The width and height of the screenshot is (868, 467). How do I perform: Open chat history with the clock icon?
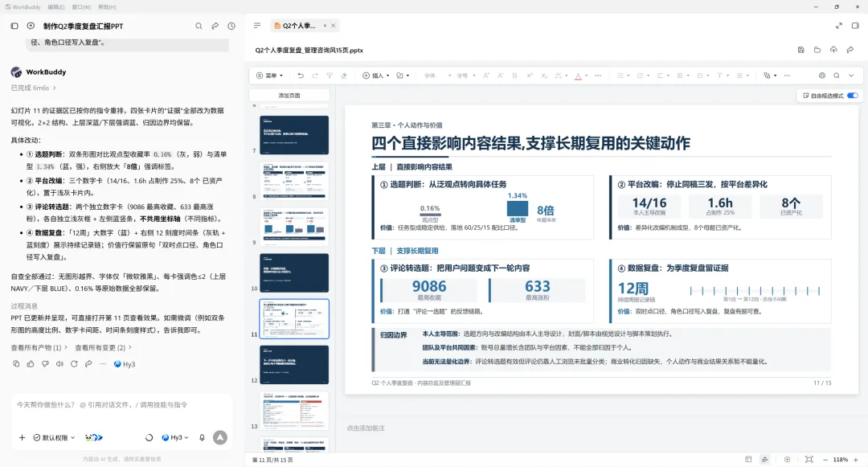coord(231,26)
